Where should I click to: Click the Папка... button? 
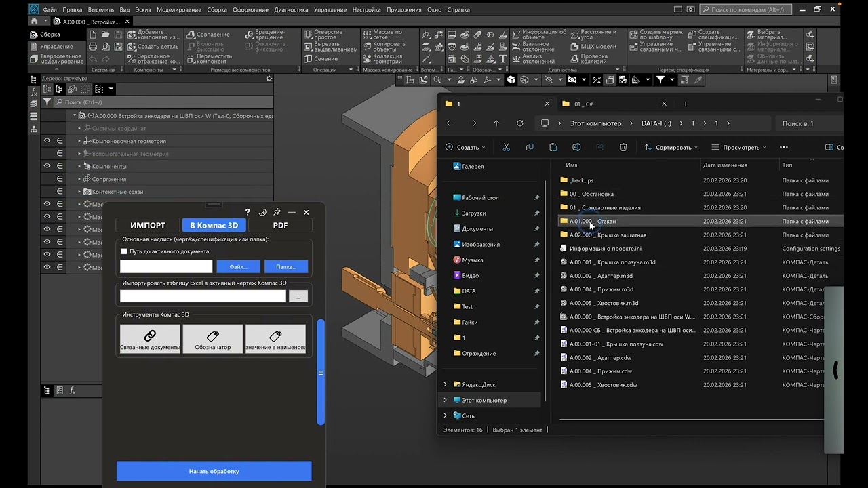point(286,267)
